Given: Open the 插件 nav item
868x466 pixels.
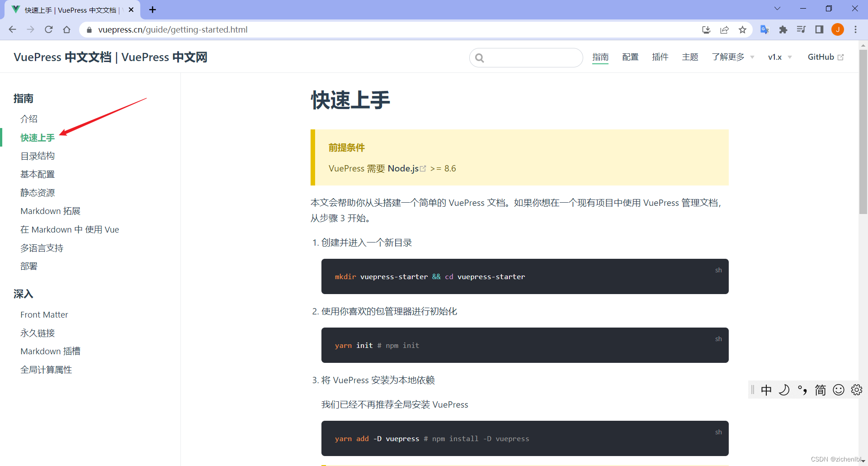Looking at the screenshot, I should [660, 57].
